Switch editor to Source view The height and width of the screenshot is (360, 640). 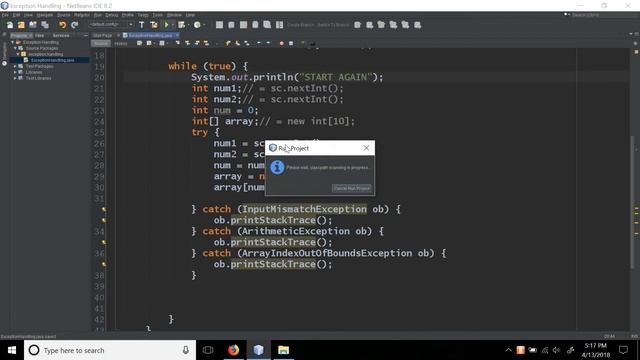100,43
